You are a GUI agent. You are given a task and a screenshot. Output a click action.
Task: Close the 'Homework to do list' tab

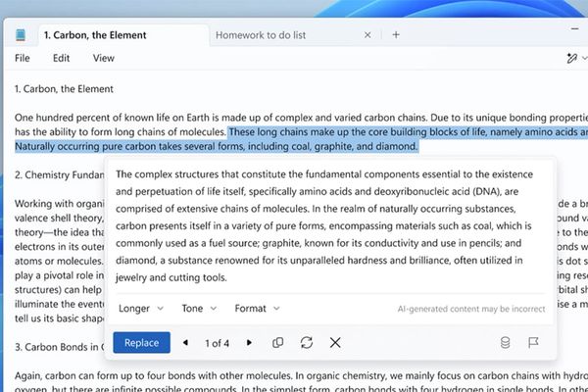(x=367, y=35)
